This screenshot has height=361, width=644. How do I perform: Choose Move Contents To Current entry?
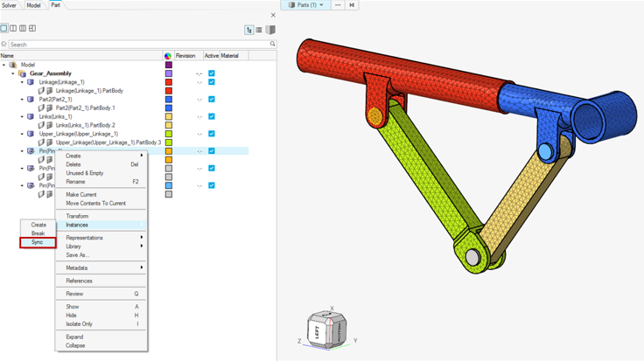tap(101, 203)
